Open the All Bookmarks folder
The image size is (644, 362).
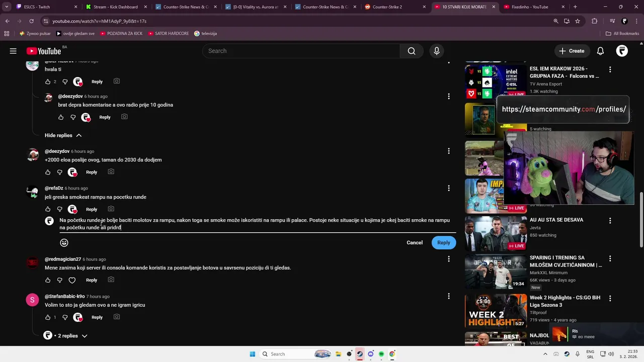click(x=622, y=33)
